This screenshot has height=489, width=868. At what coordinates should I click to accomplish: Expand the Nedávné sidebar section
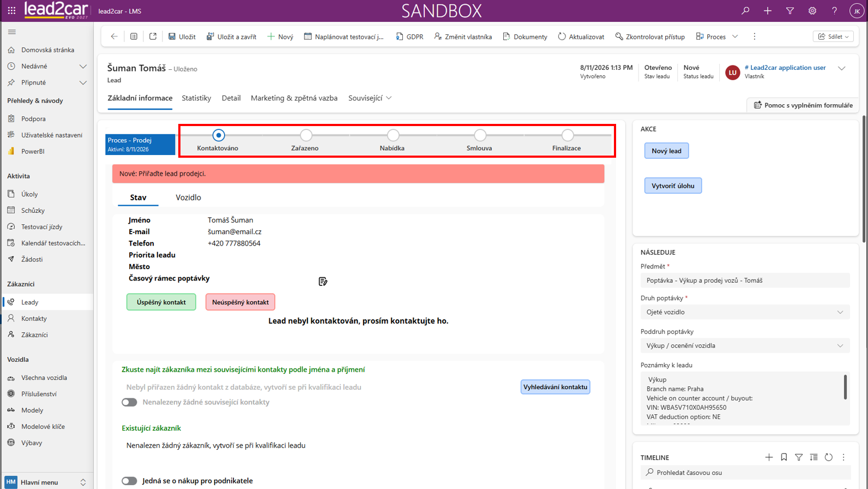[83, 67]
